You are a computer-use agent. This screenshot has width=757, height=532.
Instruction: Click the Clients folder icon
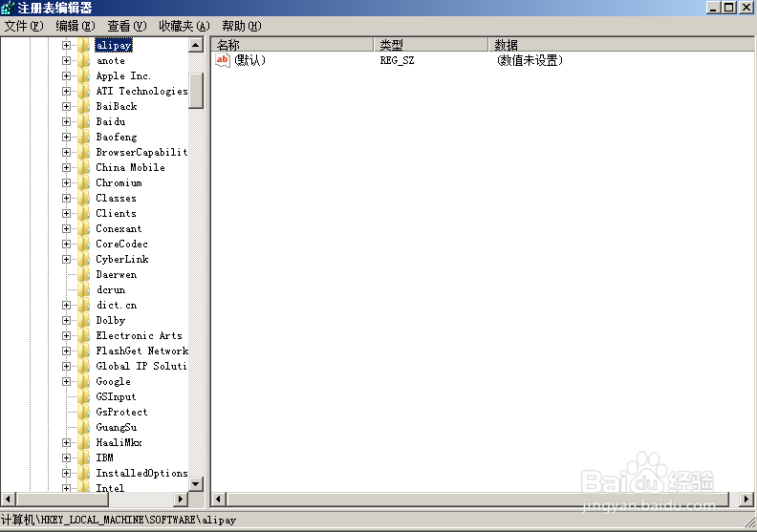click(x=84, y=213)
